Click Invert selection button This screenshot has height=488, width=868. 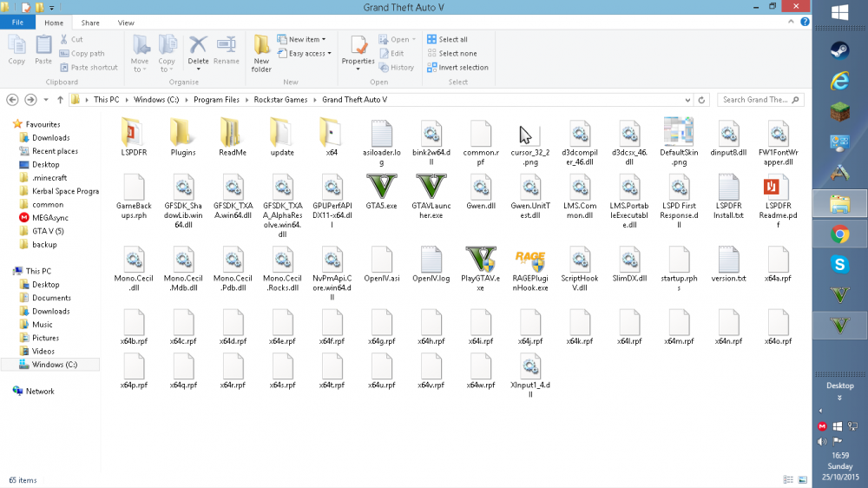[457, 67]
